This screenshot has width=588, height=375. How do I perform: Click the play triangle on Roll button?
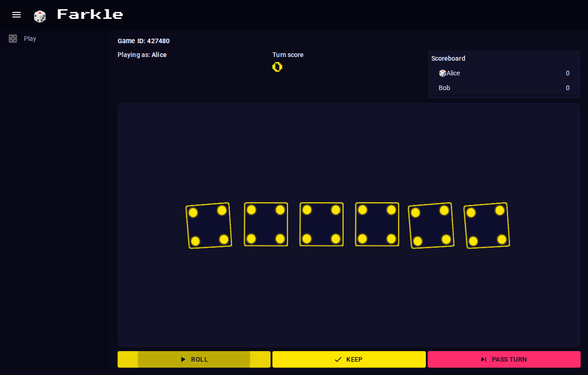[183, 359]
